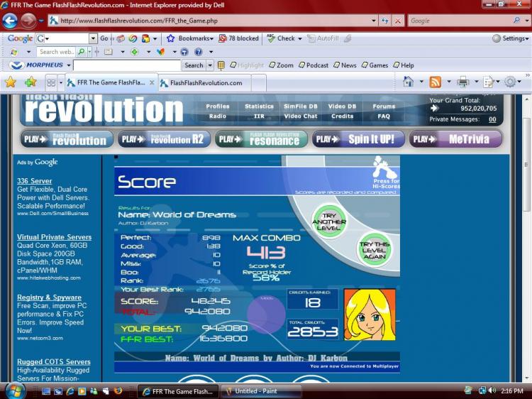Image resolution: width=532 pixels, height=399 pixels.
Task: Click in the Morpheus toolbar search field
Action: click(127, 65)
